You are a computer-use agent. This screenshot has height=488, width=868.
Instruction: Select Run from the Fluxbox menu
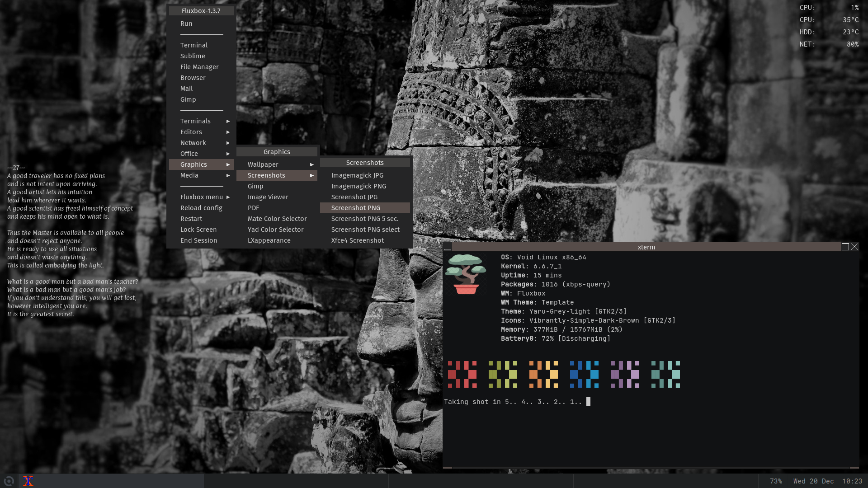point(201,23)
